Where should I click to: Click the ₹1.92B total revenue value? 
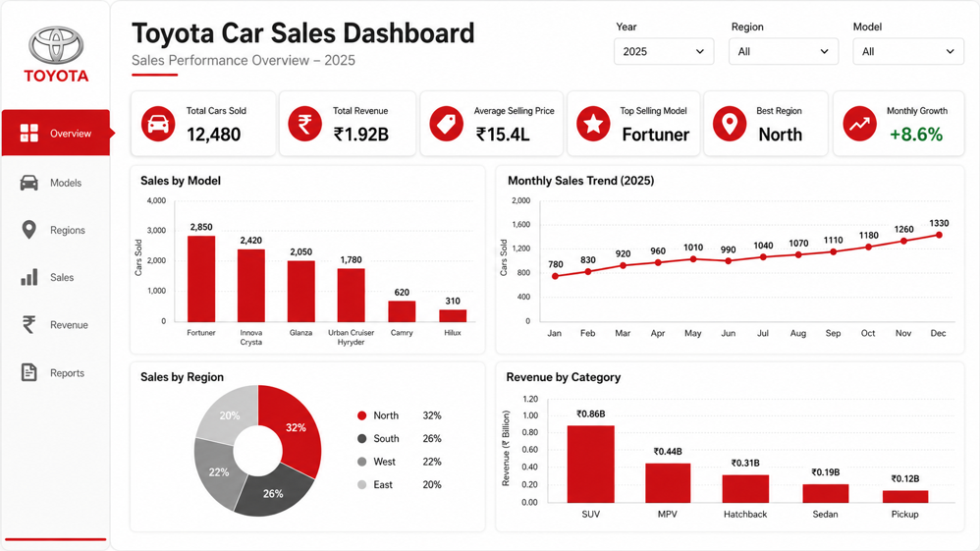coord(361,135)
